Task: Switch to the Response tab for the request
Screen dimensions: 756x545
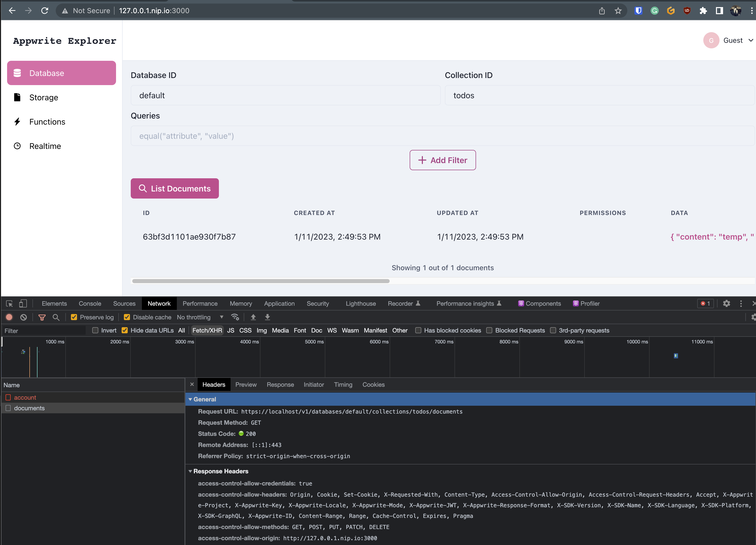Action: click(x=280, y=384)
